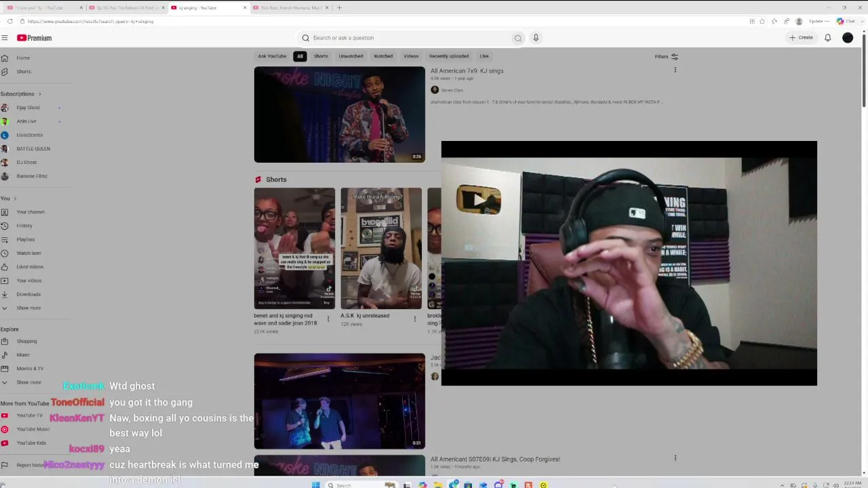Open the YouTube hamburger guide menu
This screenshot has height=488, width=868.
point(5,38)
